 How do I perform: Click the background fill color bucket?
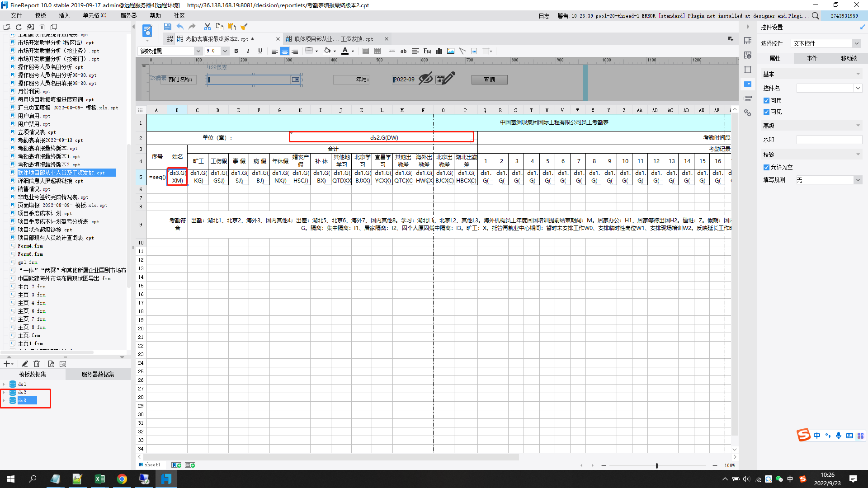pos(327,51)
